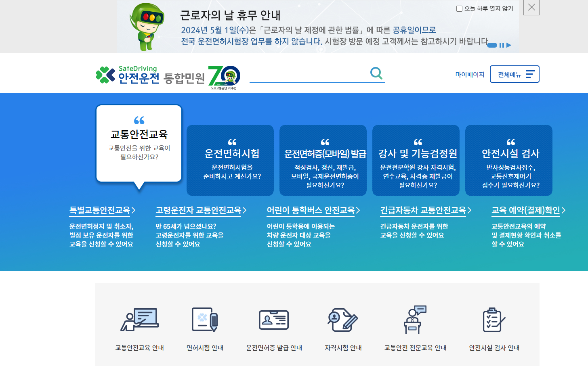Click the 교통안전 전문교육 안내 podium icon
The height and width of the screenshot is (366, 588).
click(x=415, y=319)
